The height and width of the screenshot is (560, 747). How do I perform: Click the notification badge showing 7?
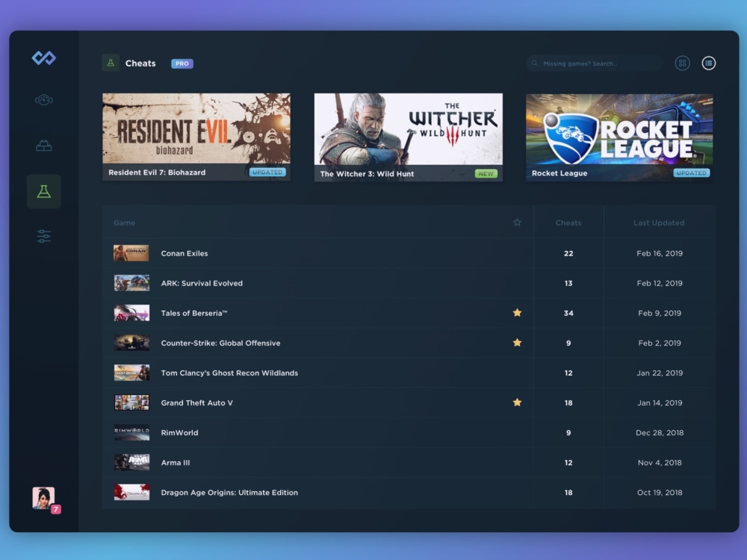(x=56, y=509)
